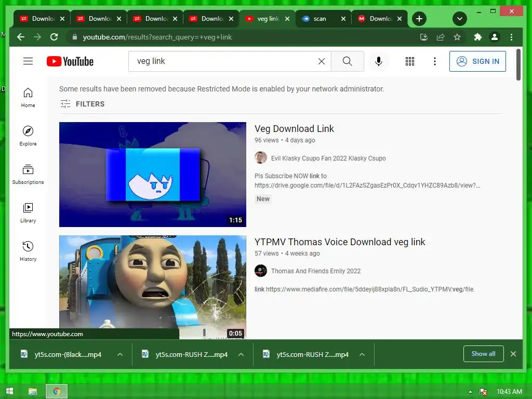Open Thomas And Friends Emily 2022 channel name
Viewport: 532px width, 399px height.
click(x=315, y=271)
